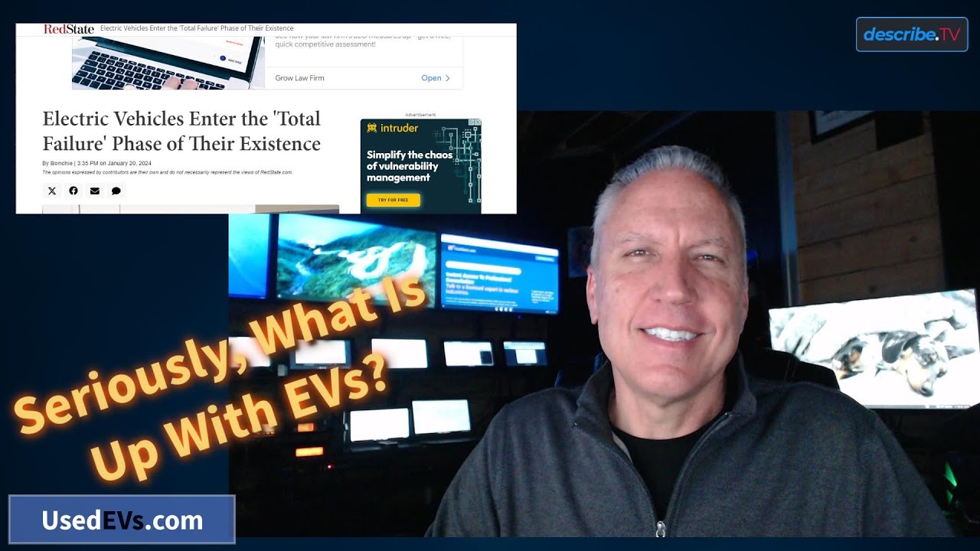
Task: Click the header article title next to RedState
Action: pos(197,29)
